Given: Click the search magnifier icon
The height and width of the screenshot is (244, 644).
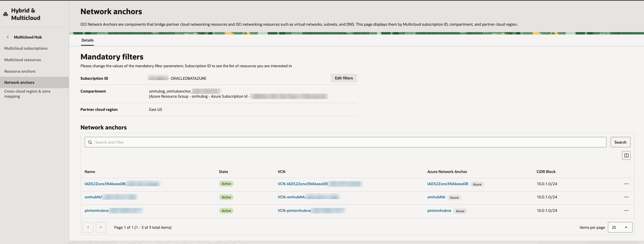Looking at the screenshot, I should (x=90, y=142).
